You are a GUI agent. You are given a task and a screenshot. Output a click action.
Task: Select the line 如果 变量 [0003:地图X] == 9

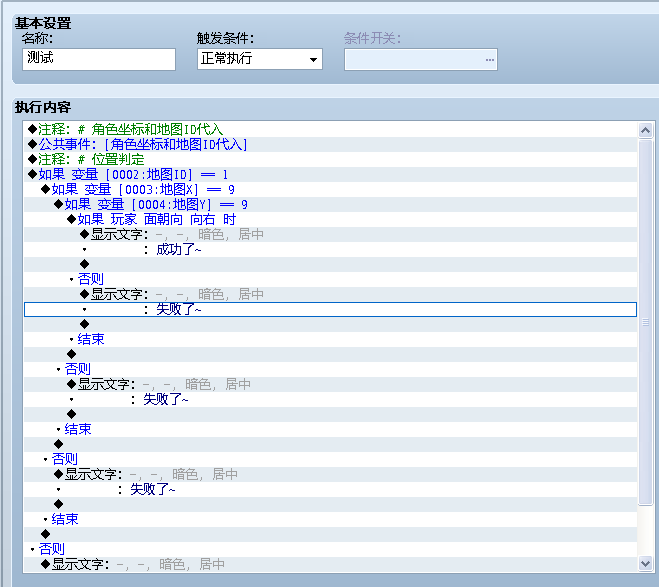pos(330,190)
